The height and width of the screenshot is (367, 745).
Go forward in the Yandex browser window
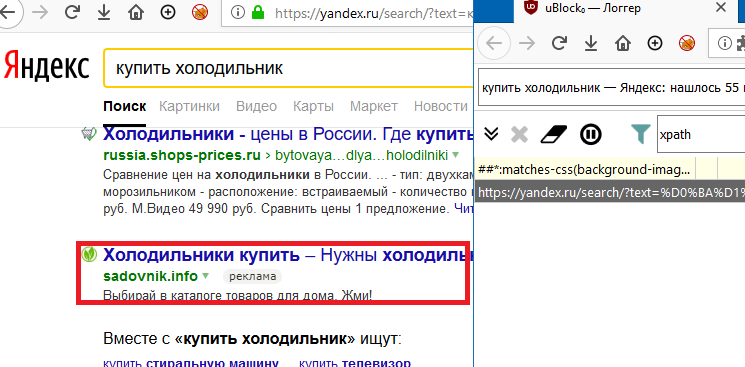coord(40,13)
